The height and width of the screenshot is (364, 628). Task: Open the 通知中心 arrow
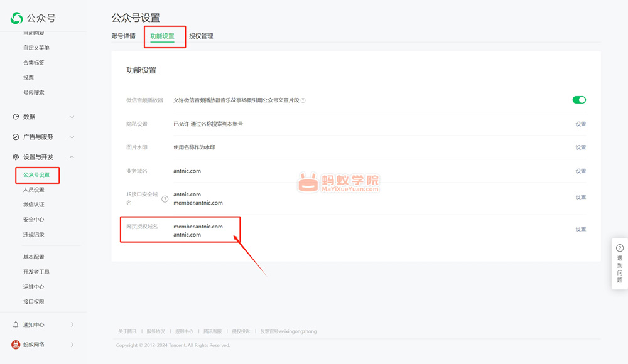click(72, 324)
